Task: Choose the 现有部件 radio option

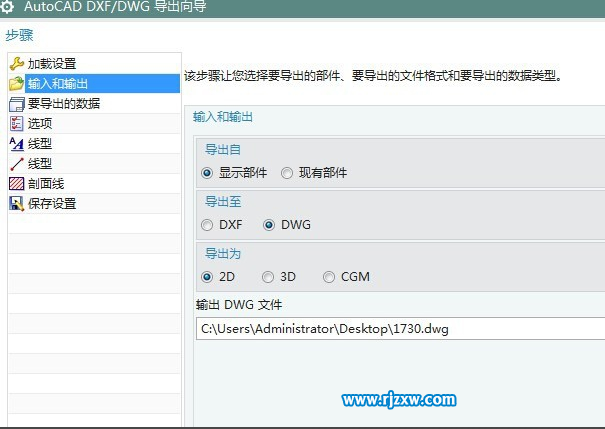Action: point(287,173)
